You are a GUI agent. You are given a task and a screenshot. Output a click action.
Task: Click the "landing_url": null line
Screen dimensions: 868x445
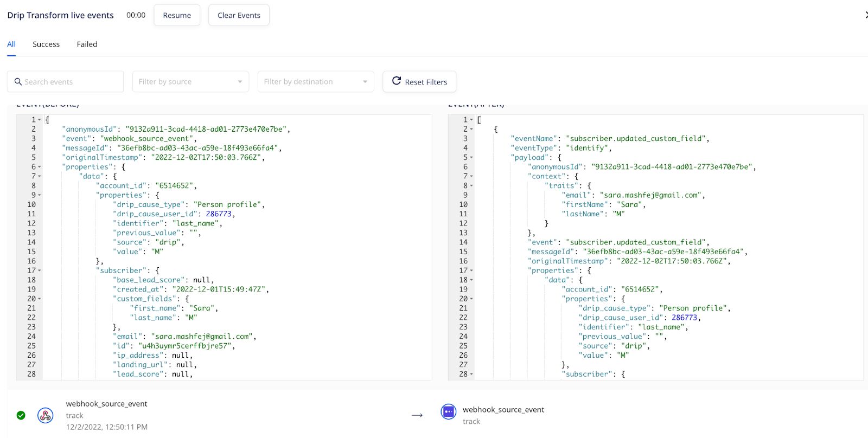click(155, 365)
